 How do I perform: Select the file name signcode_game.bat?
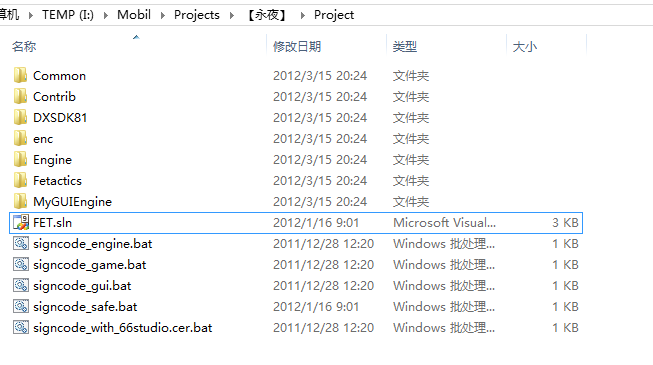click(90, 265)
